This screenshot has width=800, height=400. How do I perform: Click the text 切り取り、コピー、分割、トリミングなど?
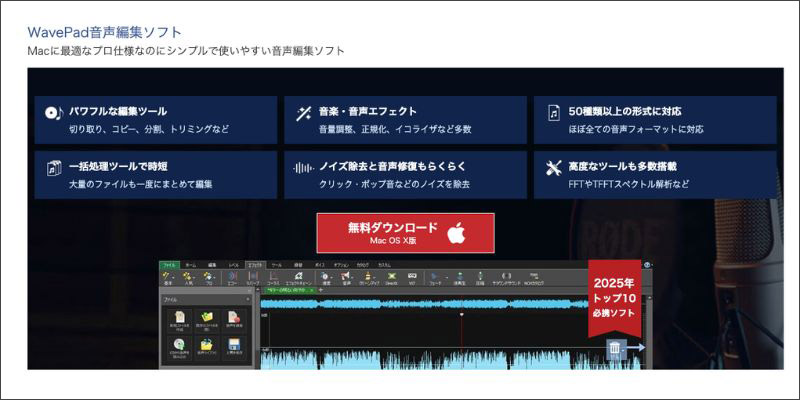tap(149, 130)
